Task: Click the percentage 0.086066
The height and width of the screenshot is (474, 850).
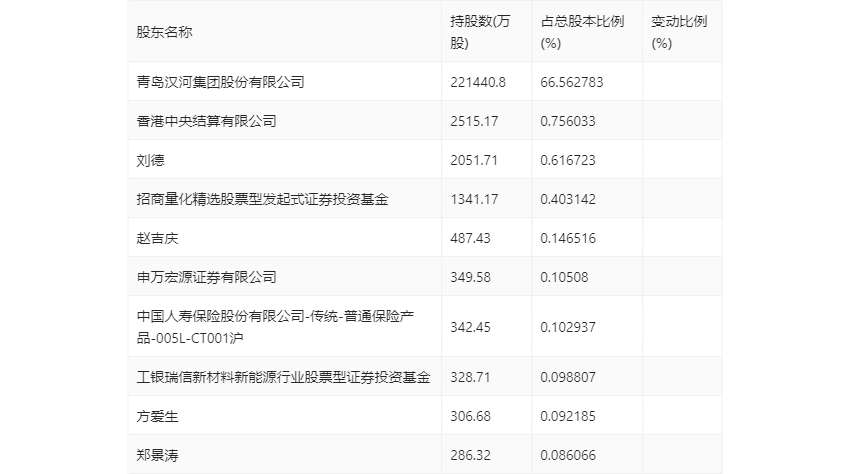Action: [568, 455]
